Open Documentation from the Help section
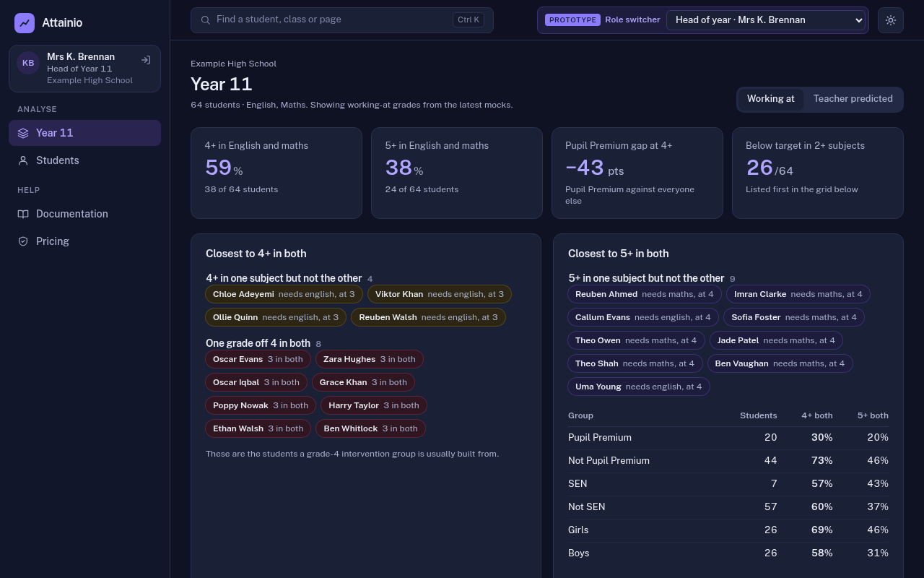Image resolution: width=924 pixels, height=578 pixels. [x=84, y=214]
